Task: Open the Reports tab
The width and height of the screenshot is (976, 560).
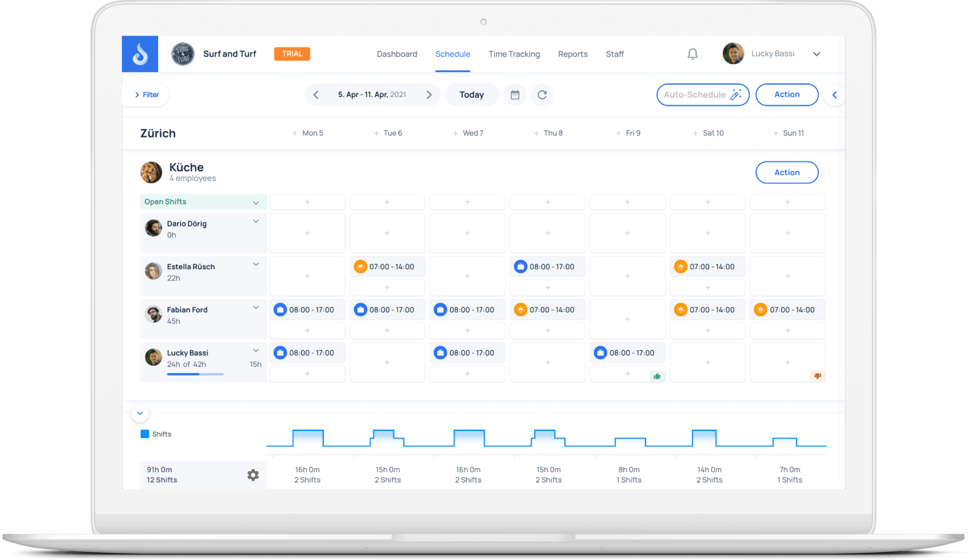Action: click(x=572, y=54)
